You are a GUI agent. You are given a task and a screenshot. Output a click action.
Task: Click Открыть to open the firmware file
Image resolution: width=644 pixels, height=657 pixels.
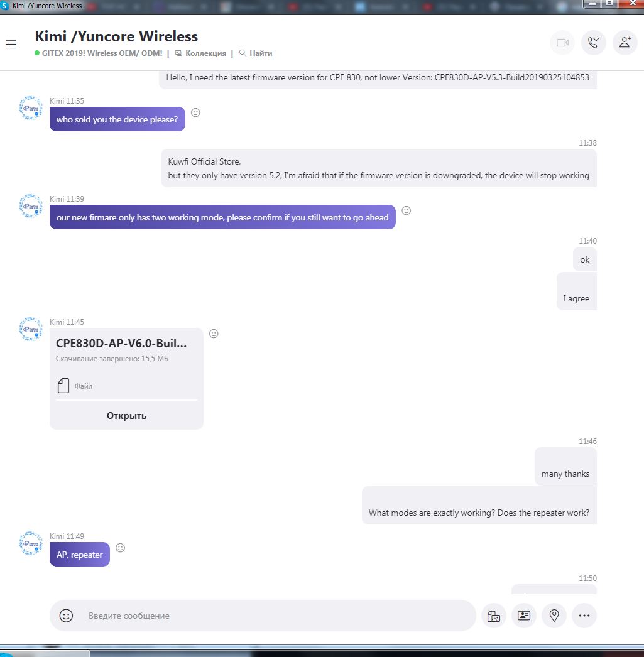pyautogui.click(x=126, y=416)
